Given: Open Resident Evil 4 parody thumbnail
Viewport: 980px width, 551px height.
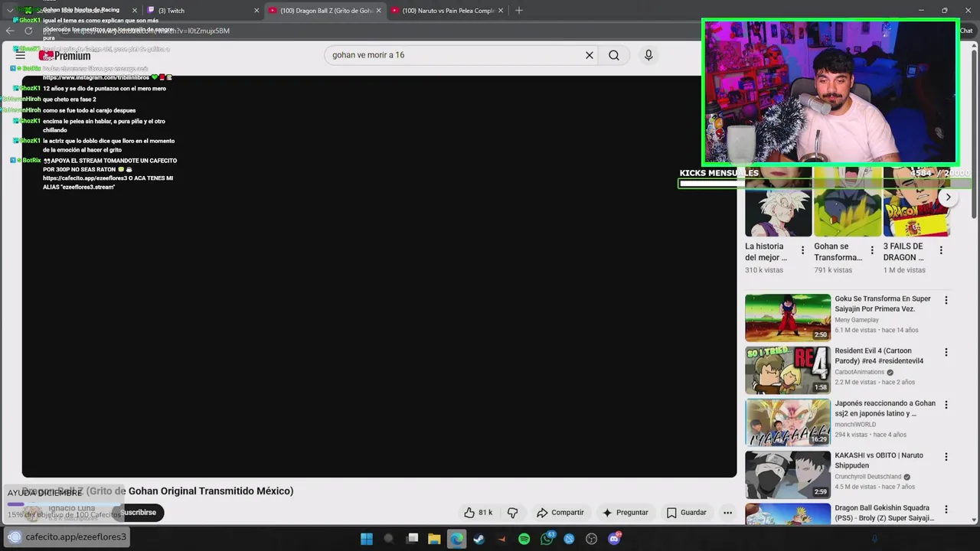Looking at the screenshot, I should [x=788, y=370].
